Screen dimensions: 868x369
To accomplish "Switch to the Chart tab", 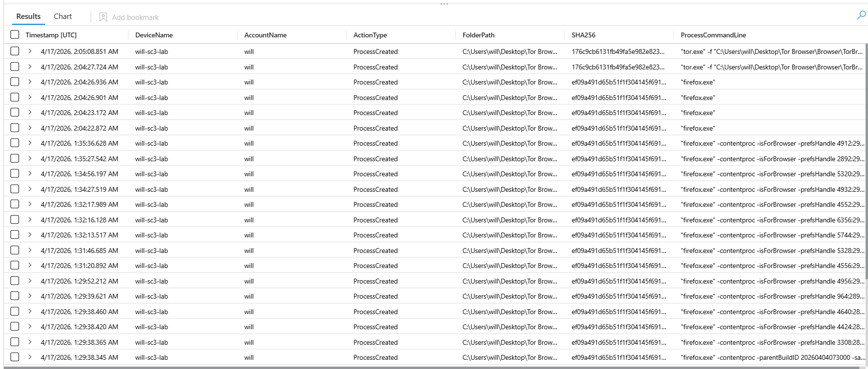I will 63,17.
